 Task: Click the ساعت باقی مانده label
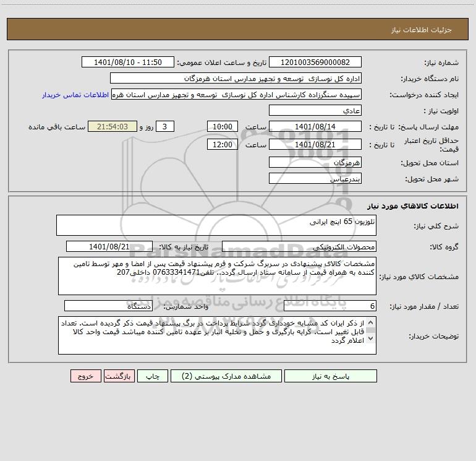57,127
